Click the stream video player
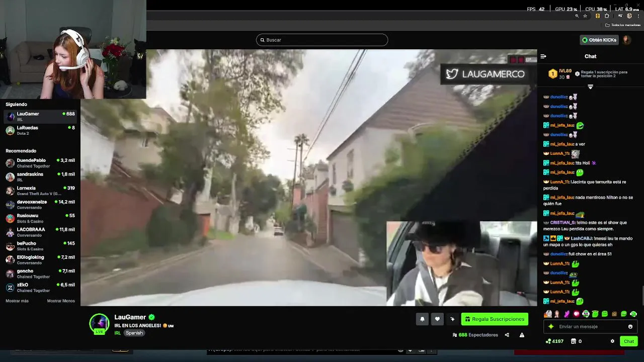 (308, 177)
